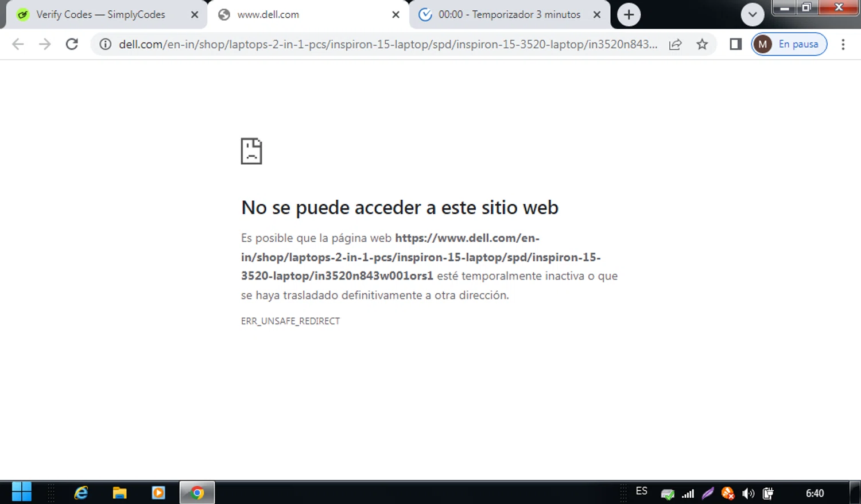Screen dimensions: 861x504
Task: Expand the tab search dropdown arrow
Action: (x=753, y=15)
